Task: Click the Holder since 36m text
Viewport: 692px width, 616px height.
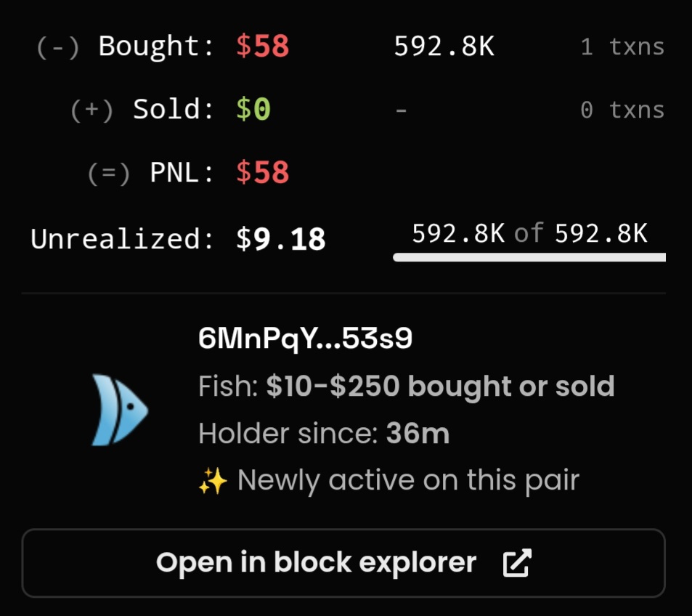Action: 324,434
